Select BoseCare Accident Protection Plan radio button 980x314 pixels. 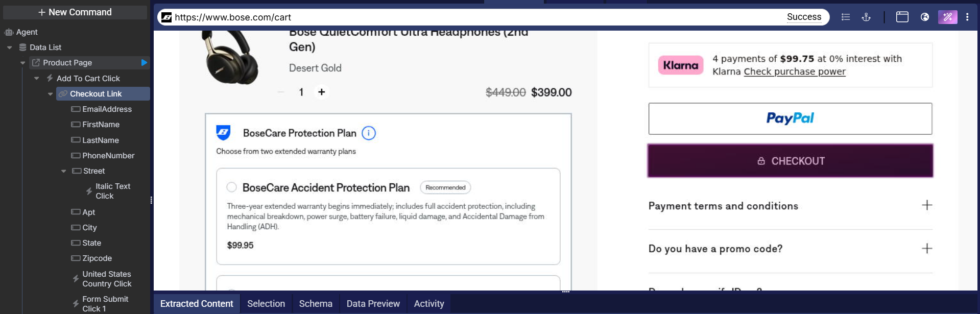pos(232,187)
